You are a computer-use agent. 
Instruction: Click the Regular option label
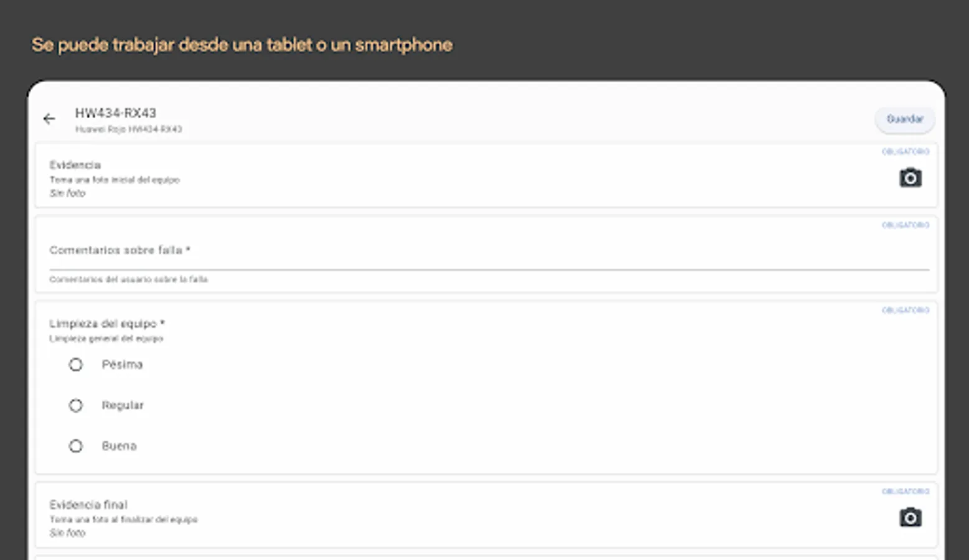(x=123, y=406)
